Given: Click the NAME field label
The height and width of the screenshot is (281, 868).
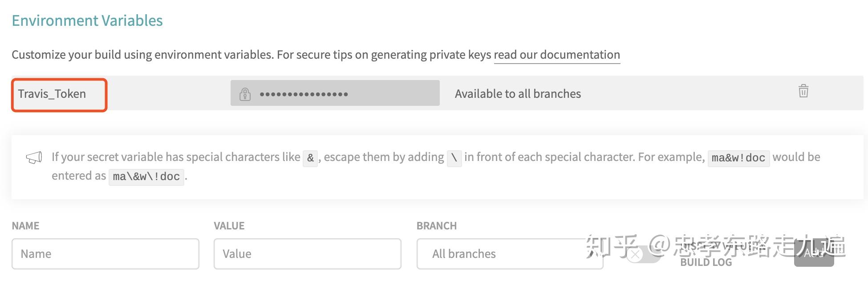Looking at the screenshot, I should (x=25, y=226).
